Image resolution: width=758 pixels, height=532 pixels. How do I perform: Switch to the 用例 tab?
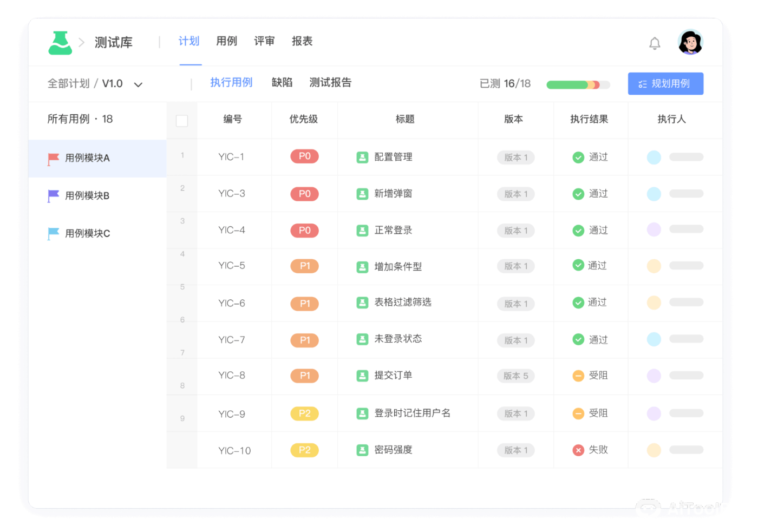coord(226,41)
